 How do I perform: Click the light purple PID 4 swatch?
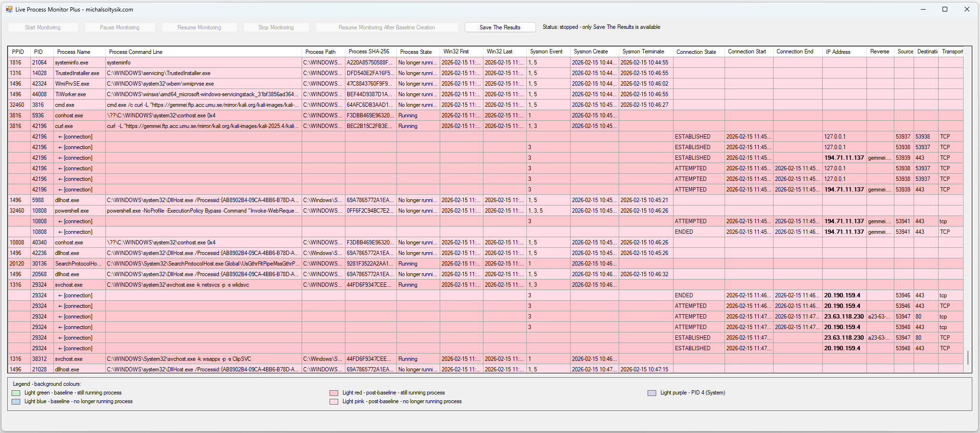pyautogui.click(x=652, y=393)
